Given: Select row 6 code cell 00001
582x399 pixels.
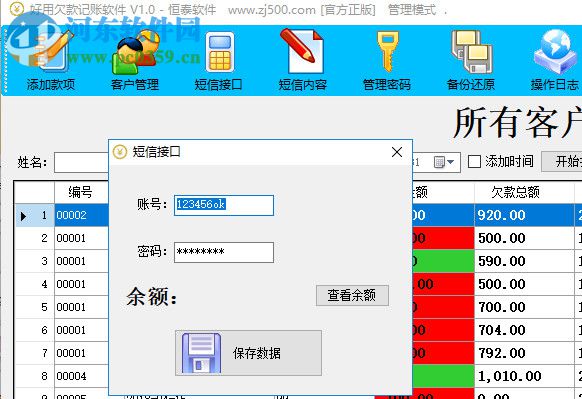Looking at the screenshot, I should pyautogui.click(x=81, y=330).
